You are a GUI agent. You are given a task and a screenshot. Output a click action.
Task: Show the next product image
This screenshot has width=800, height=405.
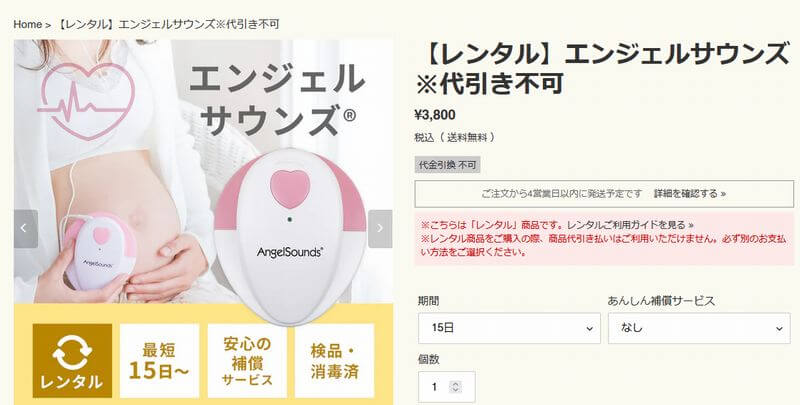pos(380,229)
